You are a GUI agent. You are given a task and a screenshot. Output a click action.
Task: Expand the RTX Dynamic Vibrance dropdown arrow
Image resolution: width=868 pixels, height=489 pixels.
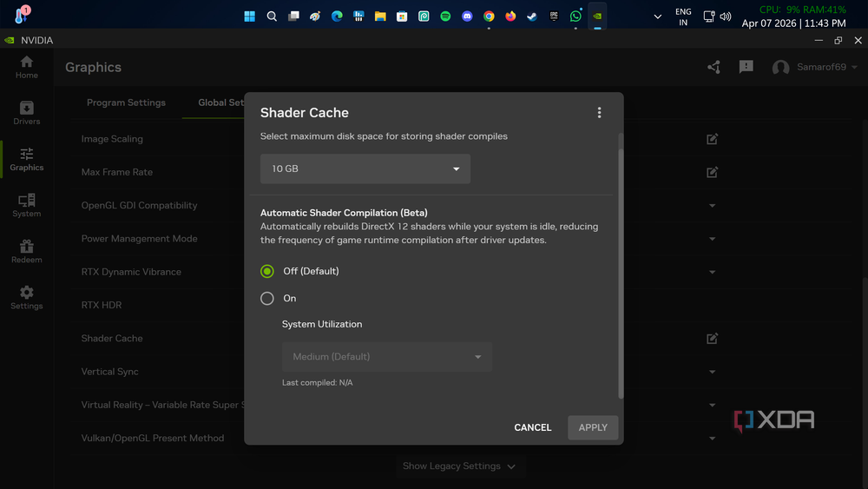tap(713, 272)
